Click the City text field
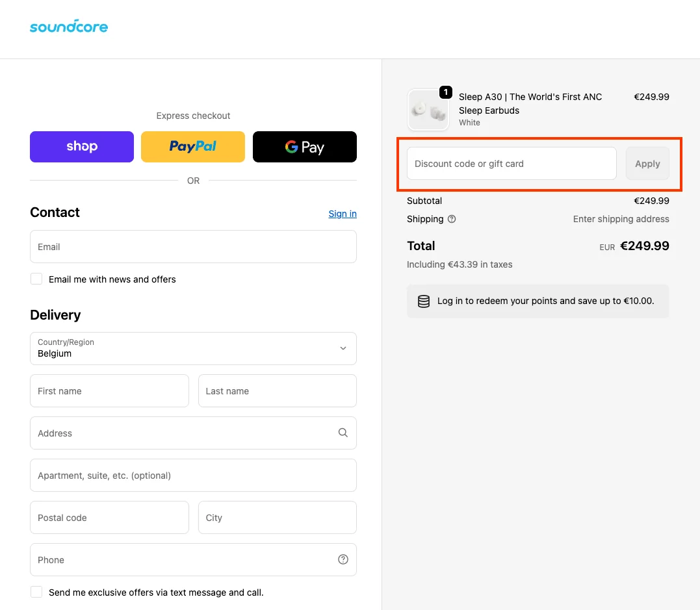 point(277,518)
